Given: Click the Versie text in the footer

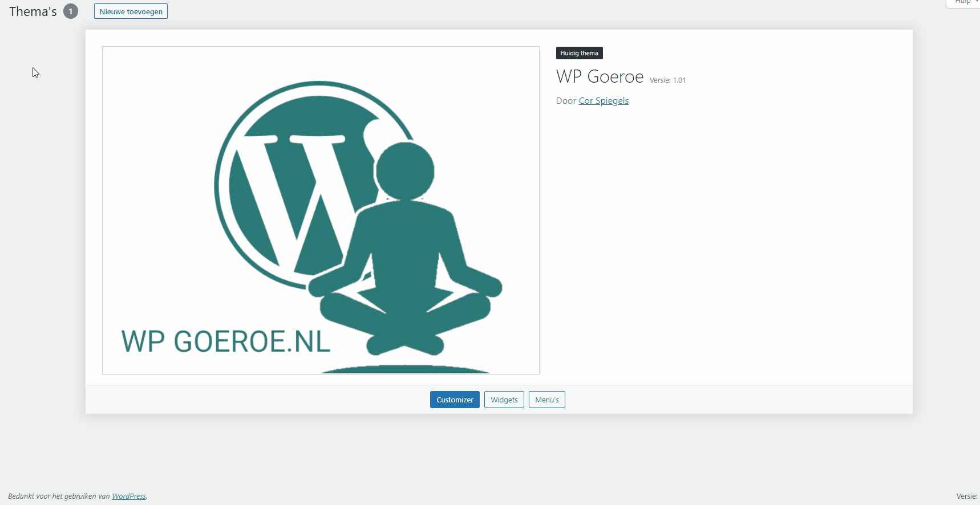Looking at the screenshot, I should [967, 496].
